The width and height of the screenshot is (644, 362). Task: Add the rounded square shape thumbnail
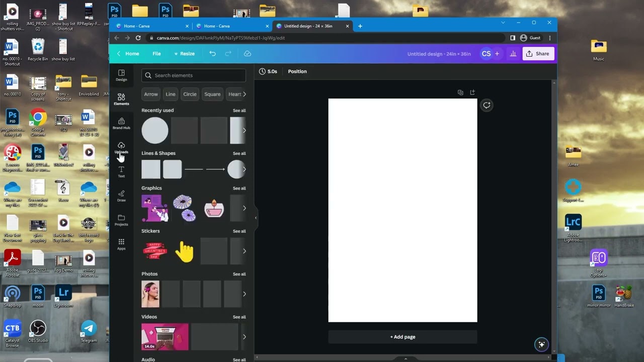pyautogui.click(x=172, y=169)
